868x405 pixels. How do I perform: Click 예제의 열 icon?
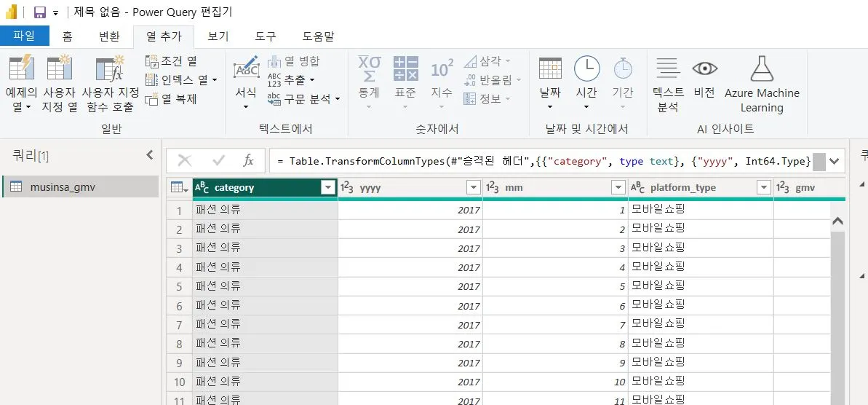tap(22, 68)
